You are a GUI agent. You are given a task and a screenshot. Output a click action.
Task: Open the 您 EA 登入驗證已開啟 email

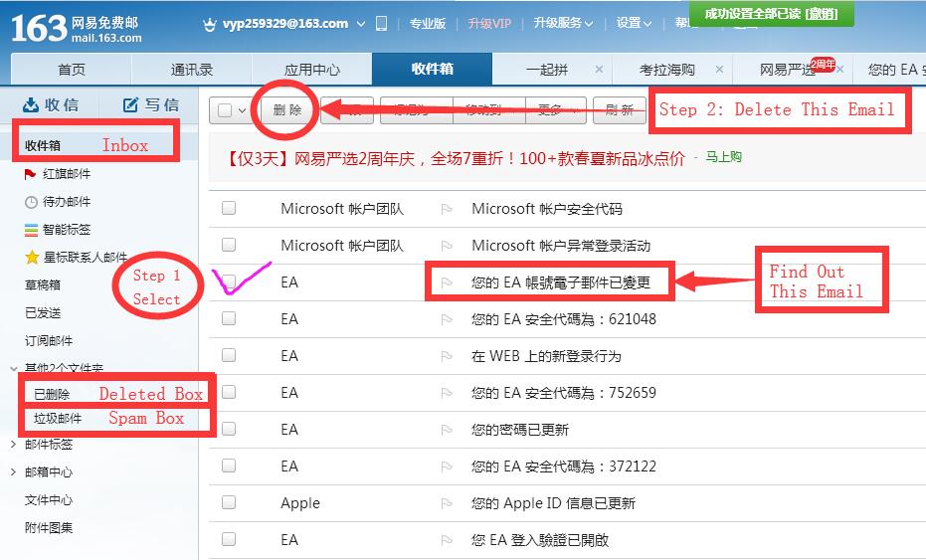540,540
